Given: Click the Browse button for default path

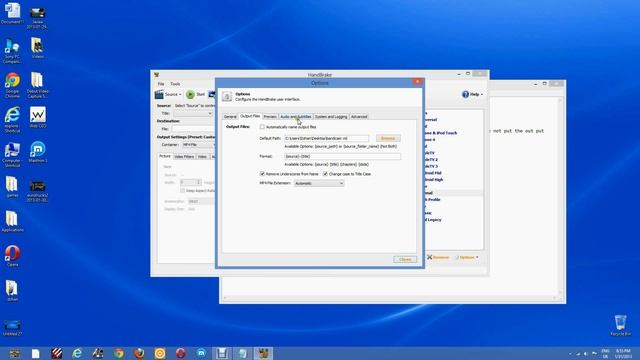Looking at the screenshot, I should coord(388,138).
